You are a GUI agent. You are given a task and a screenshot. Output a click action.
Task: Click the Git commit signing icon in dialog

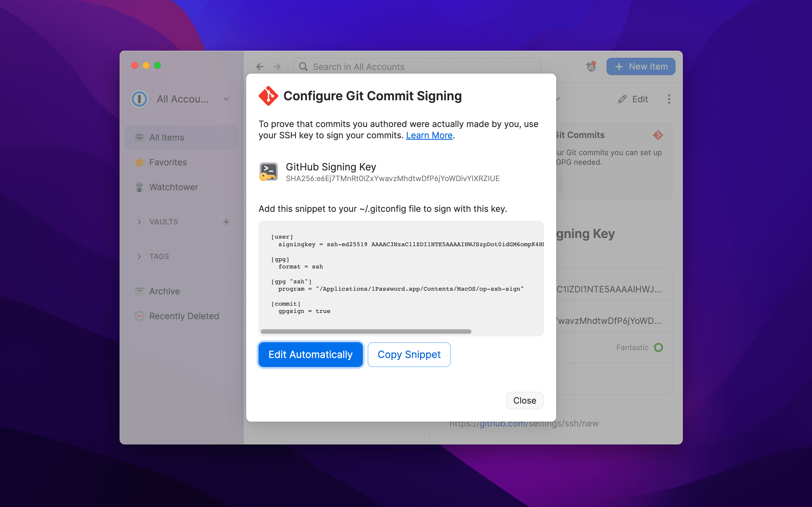coord(268,95)
